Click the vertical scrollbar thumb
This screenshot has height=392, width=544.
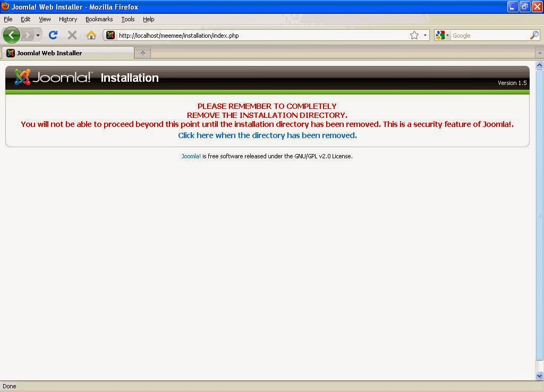point(540,215)
